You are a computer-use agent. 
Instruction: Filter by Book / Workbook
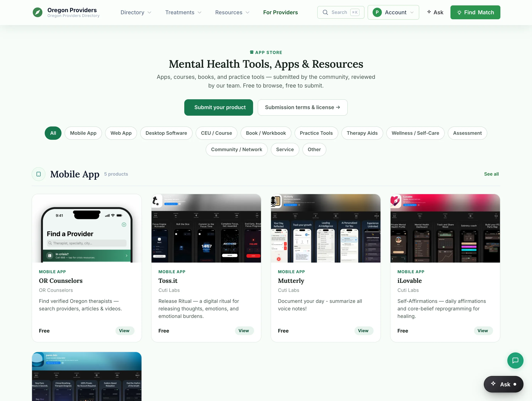click(266, 133)
